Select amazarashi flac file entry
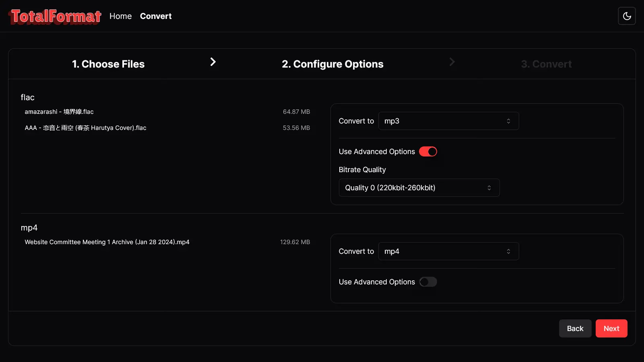The image size is (644, 362). click(x=59, y=112)
